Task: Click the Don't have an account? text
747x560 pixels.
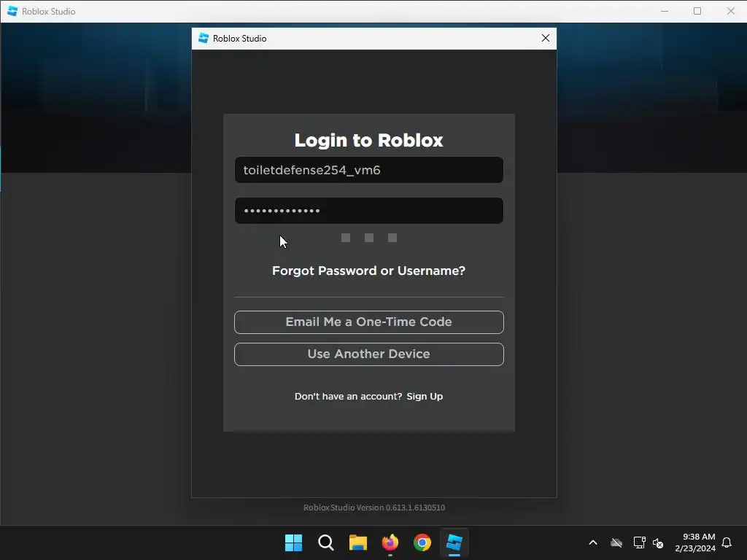Action: click(348, 396)
